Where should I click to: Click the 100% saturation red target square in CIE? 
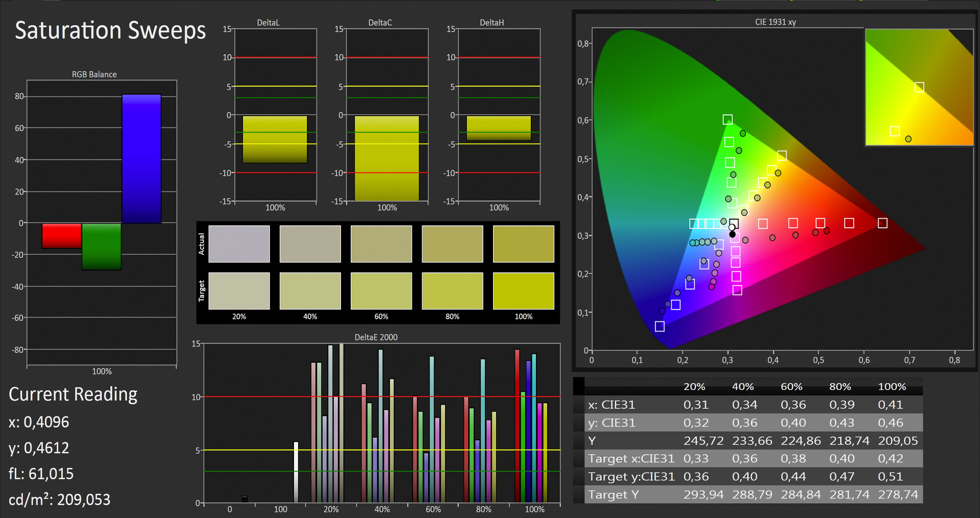[x=883, y=223]
